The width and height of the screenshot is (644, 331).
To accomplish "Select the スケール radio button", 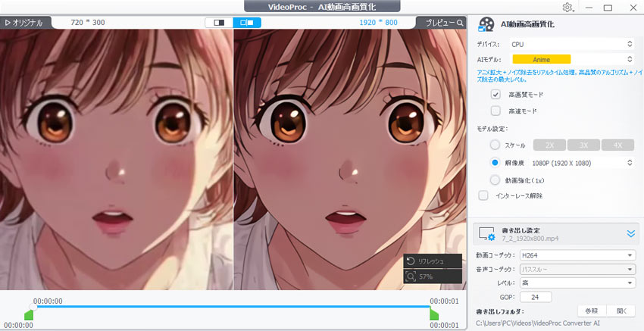I will pos(496,145).
